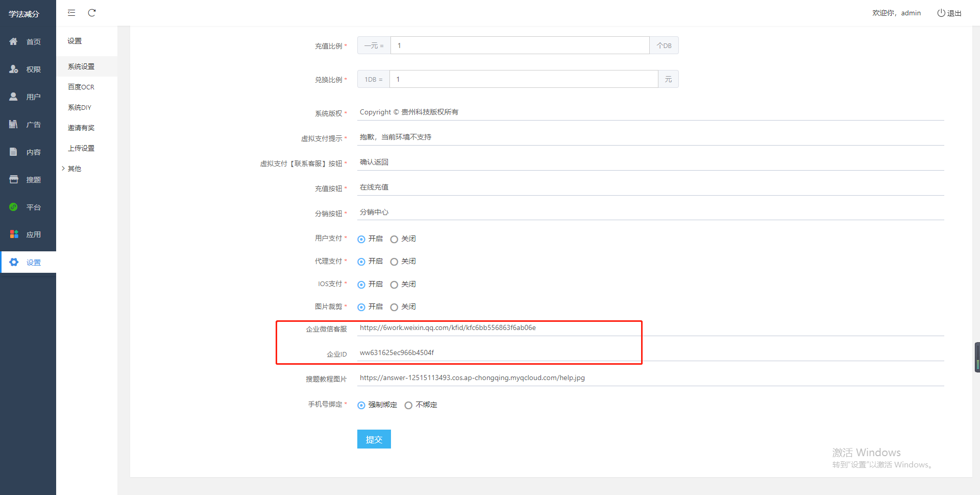Screen dimensions: 980x495
Task: Open the 上传设置 submenu item
Action: pyautogui.click(x=87, y=148)
